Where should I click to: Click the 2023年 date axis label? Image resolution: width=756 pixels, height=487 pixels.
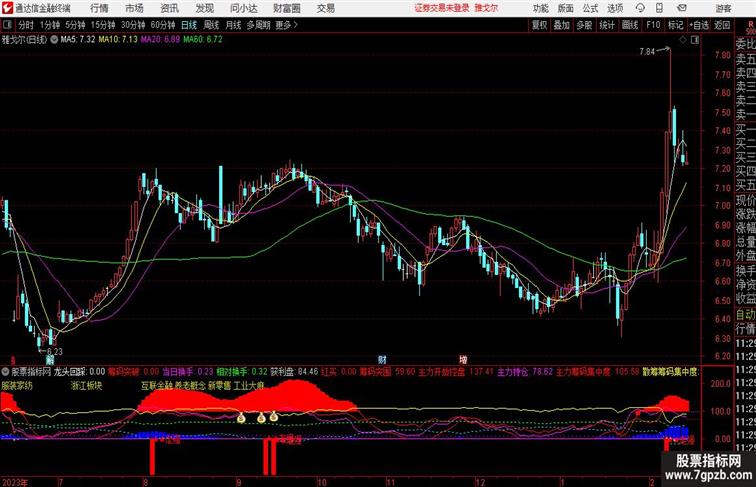pos(15,482)
